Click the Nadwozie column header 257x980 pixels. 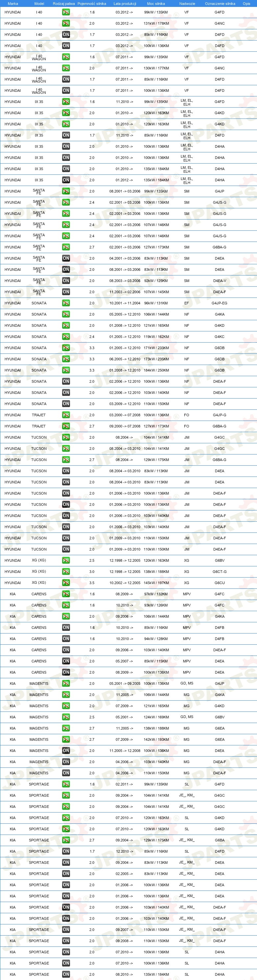tap(187, 3)
